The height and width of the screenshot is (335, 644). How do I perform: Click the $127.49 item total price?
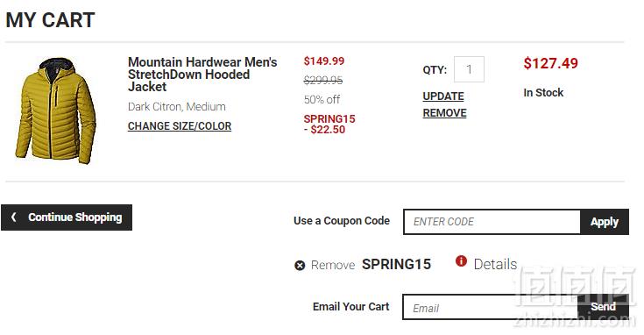[x=551, y=63]
